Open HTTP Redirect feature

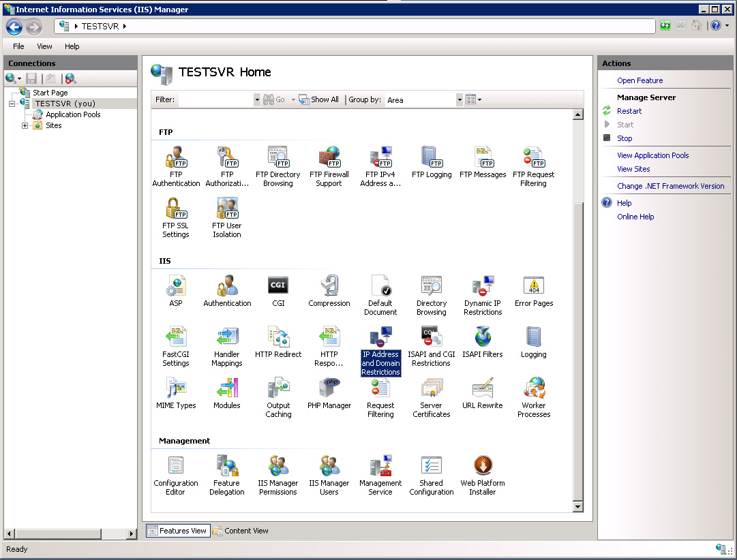click(278, 342)
